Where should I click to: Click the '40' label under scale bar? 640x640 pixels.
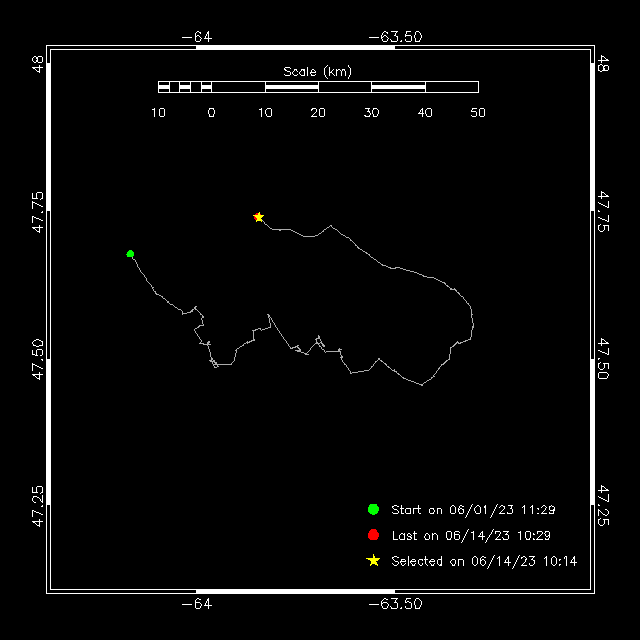point(425,113)
